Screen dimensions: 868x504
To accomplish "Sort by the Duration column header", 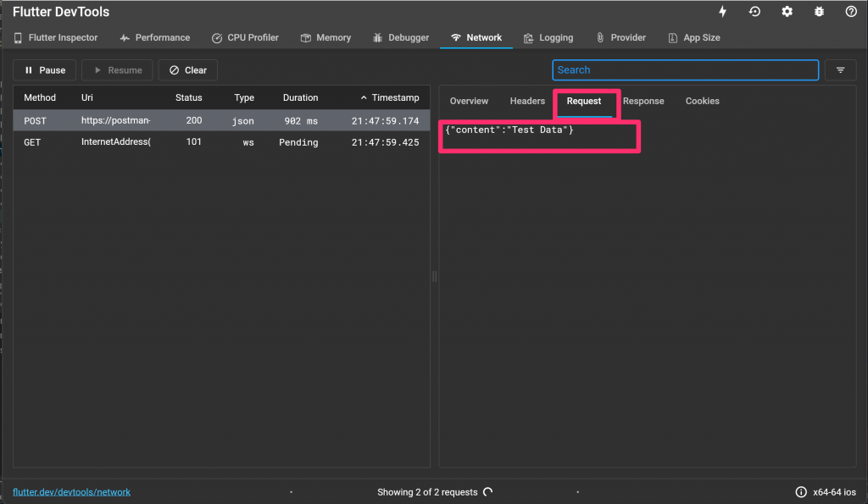I will click(x=301, y=97).
